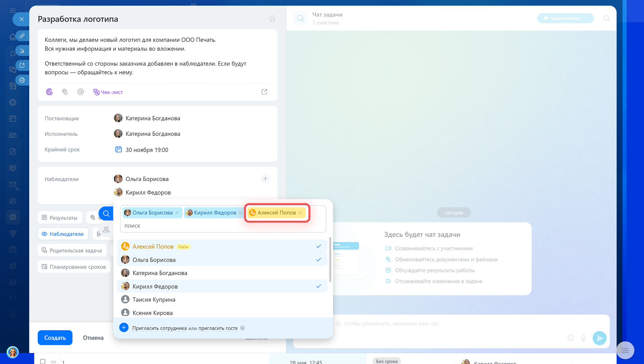The height and width of the screenshot is (364, 644).
Task: Open the expand description icon
Action: (264, 92)
